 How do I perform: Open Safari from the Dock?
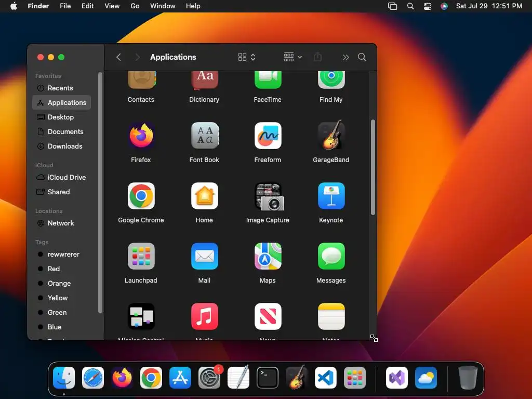coord(93,378)
